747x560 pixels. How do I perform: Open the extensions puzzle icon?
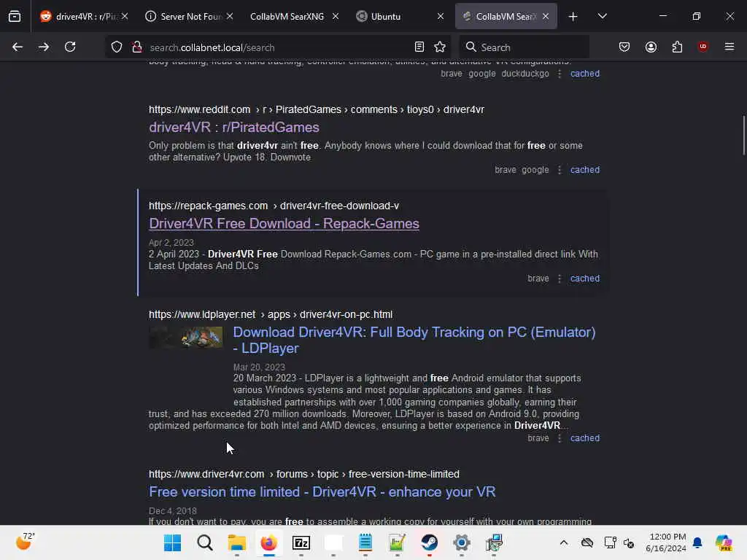coord(677,47)
